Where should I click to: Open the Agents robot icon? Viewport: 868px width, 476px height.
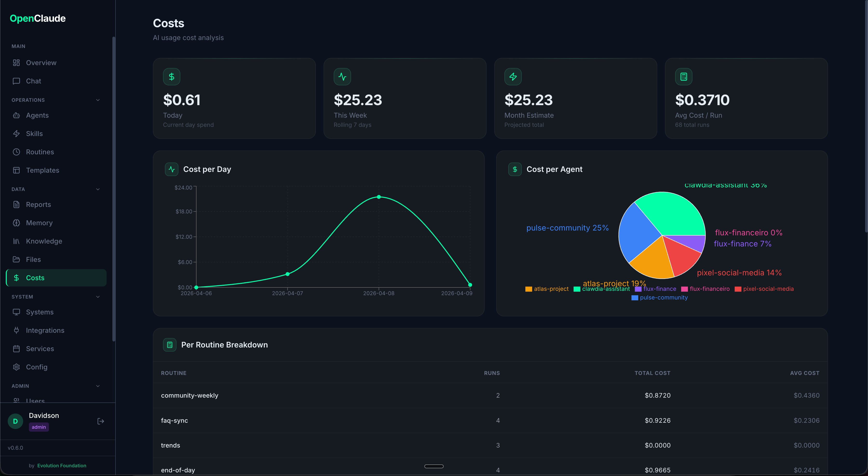click(16, 115)
